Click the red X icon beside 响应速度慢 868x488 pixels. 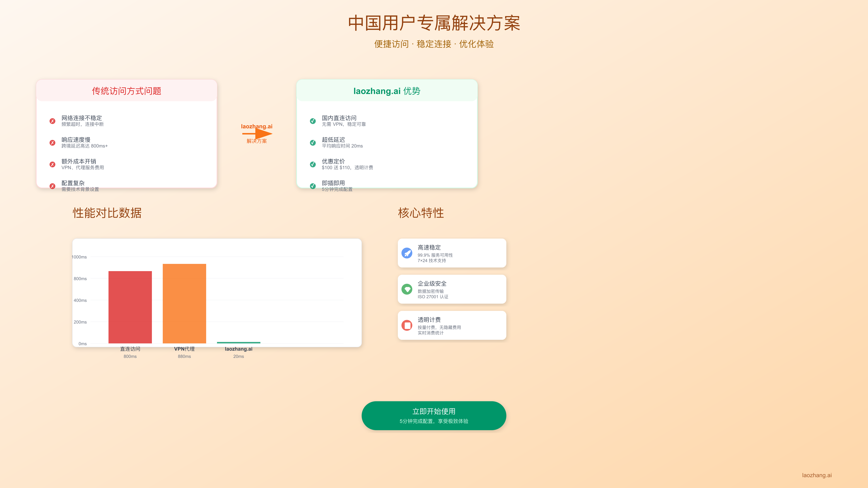(x=52, y=143)
